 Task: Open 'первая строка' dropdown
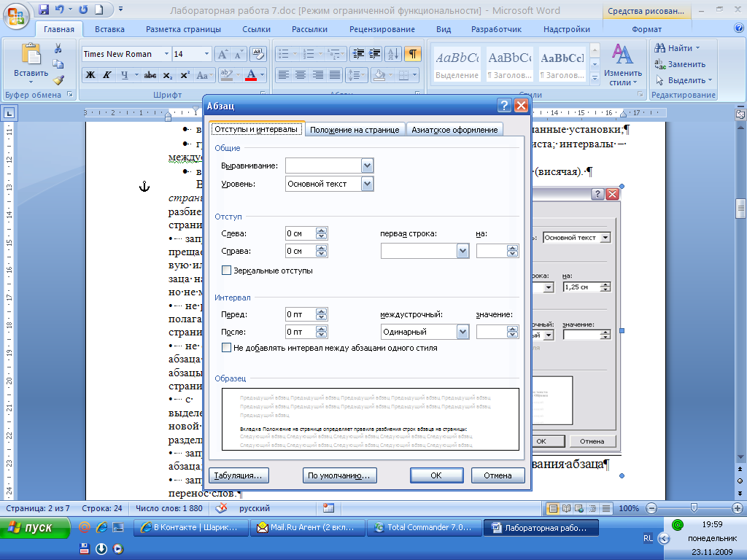[x=462, y=251]
